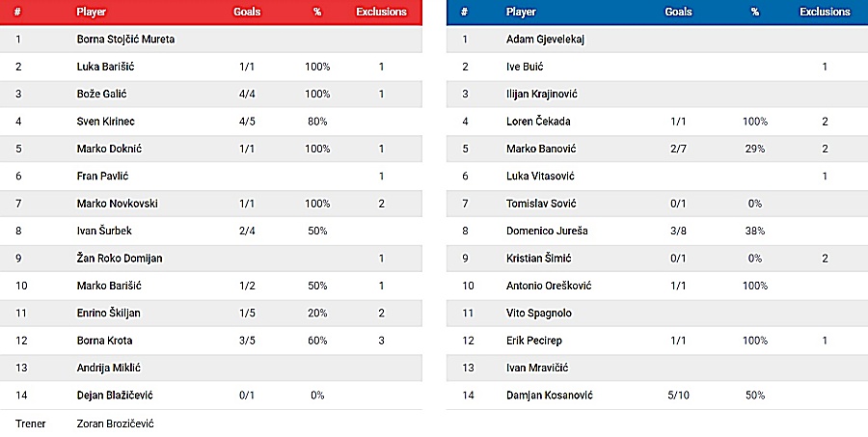Click Enrino Škiljan's 20% percentage cell

(317, 314)
